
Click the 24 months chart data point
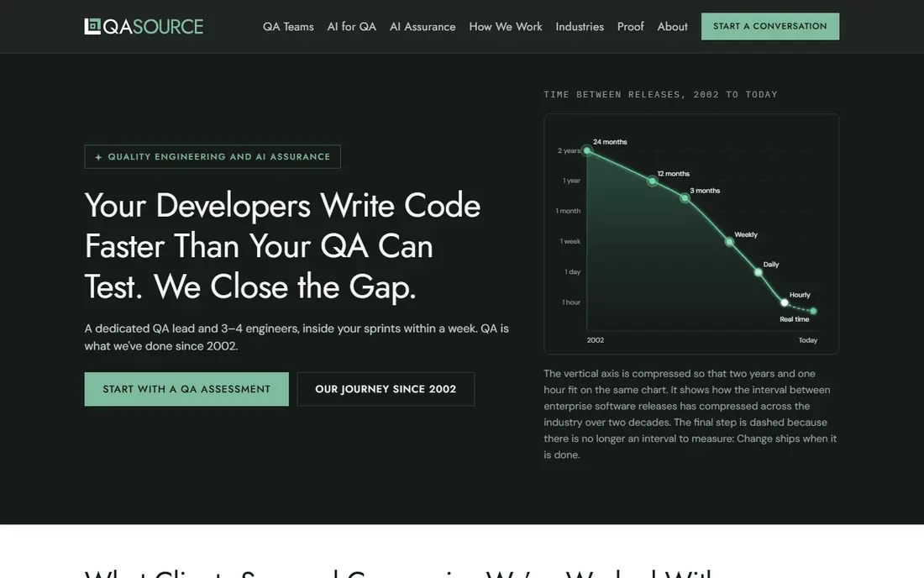pyautogui.click(x=587, y=151)
